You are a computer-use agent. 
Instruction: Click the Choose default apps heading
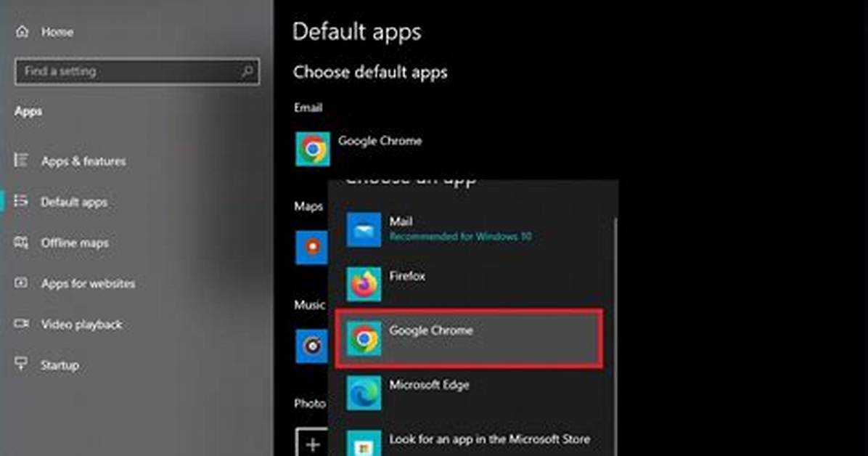click(370, 72)
